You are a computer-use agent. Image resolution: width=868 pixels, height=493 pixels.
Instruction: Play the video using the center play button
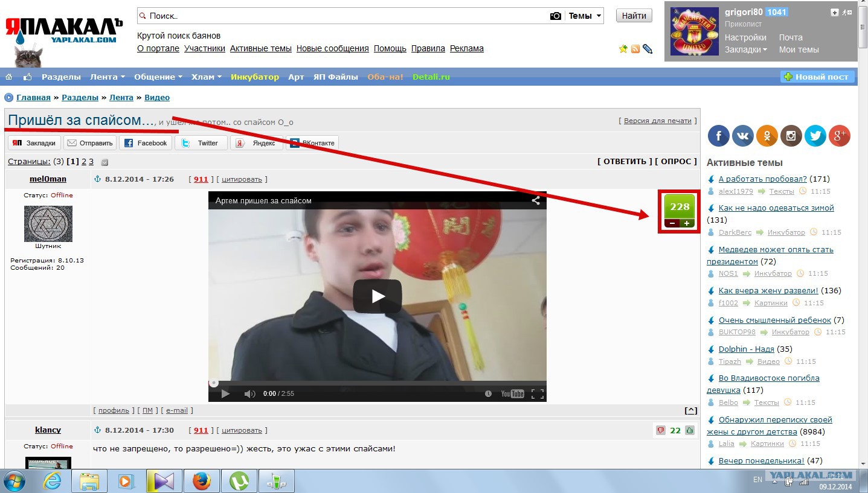pos(378,296)
